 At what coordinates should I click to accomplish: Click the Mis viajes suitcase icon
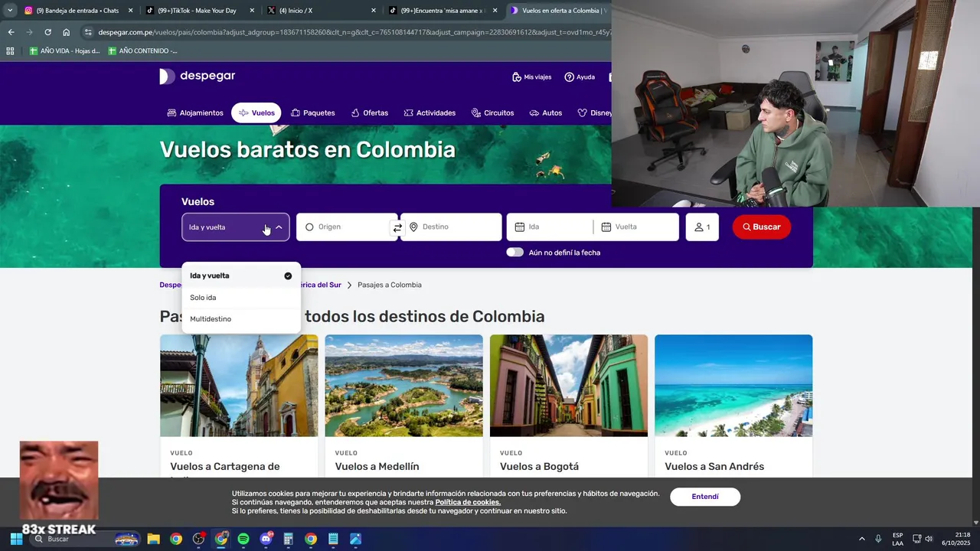click(517, 77)
